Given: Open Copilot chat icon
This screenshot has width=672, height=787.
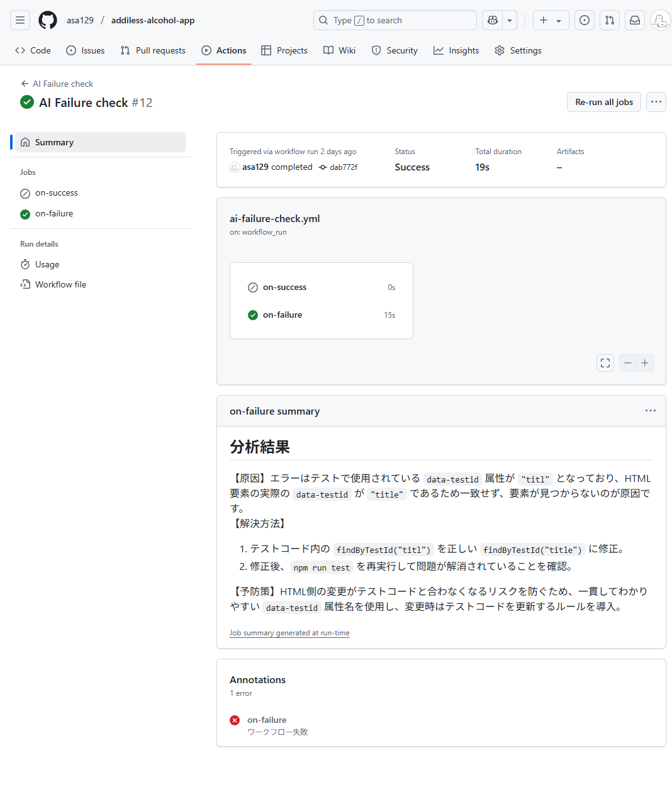Looking at the screenshot, I should [492, 20].
